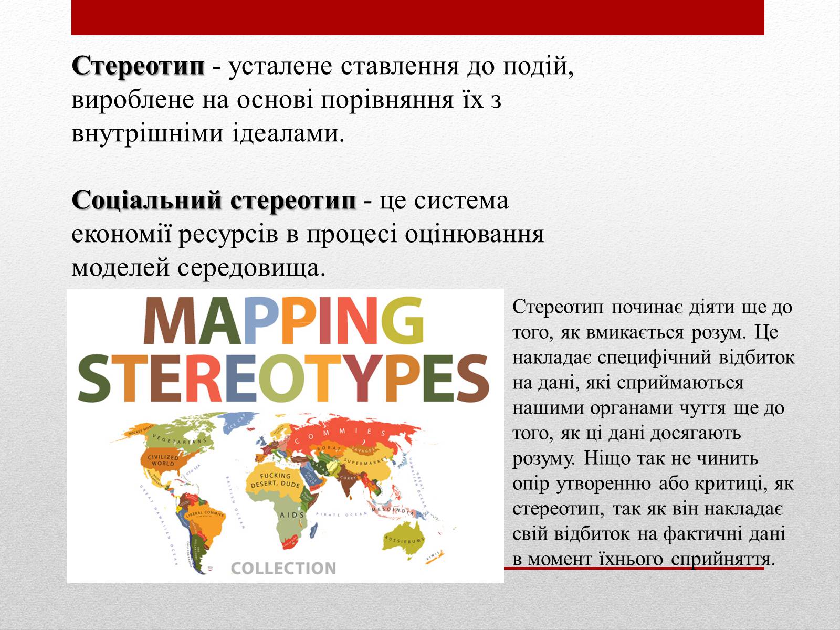Click the "COLLECTION" caption under the map
The width and height of the screenshot is (840, 630).
point(283,568)
